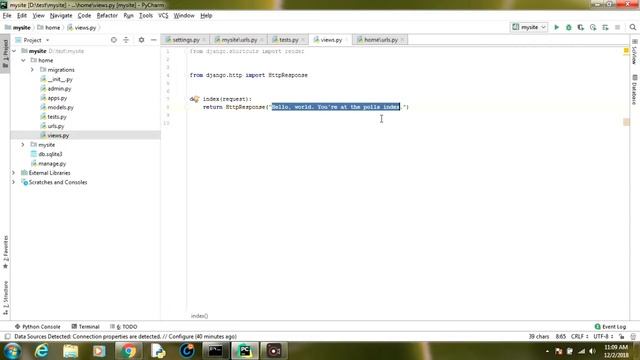Toggle tool window bars at bottom-left corner
Viewport: 640px width, 360px height.
7,337
